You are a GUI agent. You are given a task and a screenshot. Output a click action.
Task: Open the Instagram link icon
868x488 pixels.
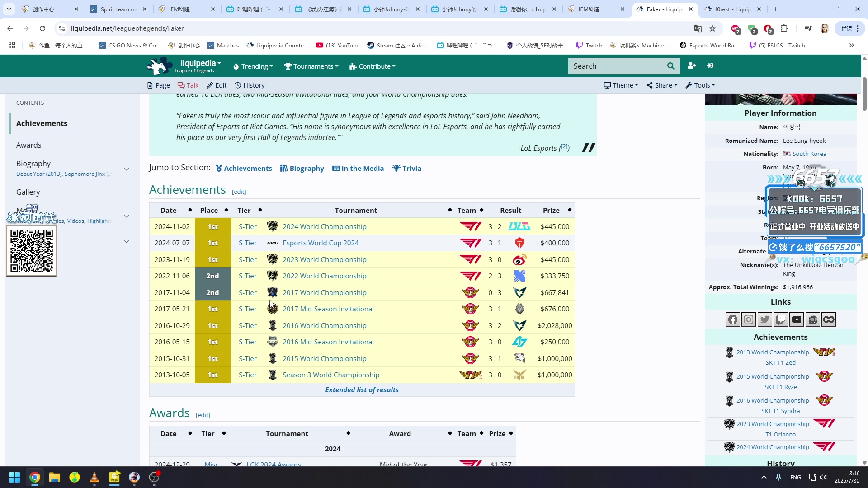point(749,319)
